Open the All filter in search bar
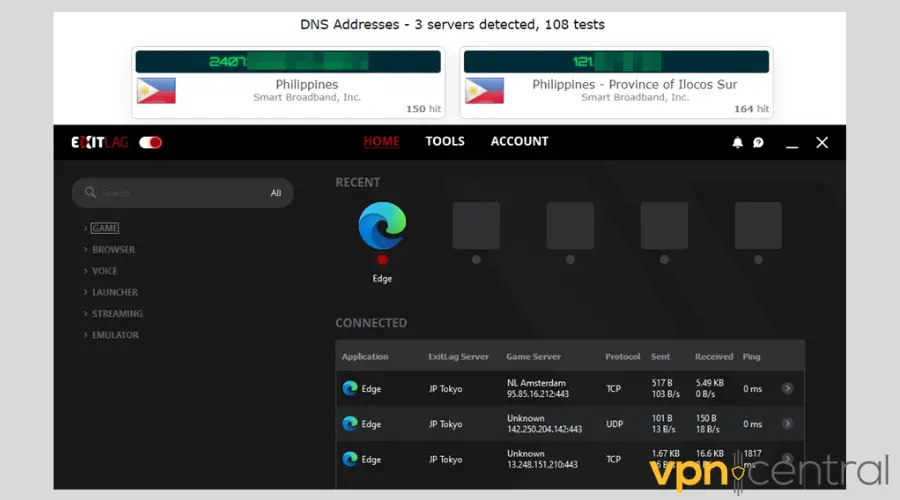Screen dimensions: 900x500 click(x=276, y=193)
